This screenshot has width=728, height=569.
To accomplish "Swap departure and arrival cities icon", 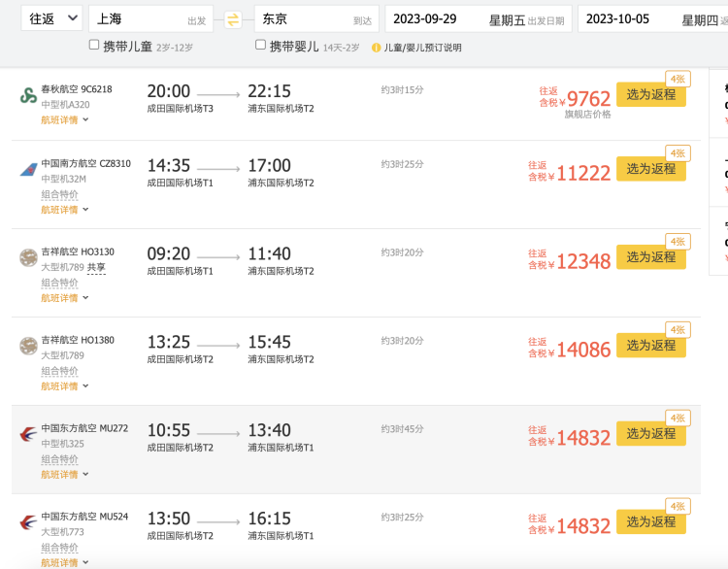I will [x=233, y=19].
